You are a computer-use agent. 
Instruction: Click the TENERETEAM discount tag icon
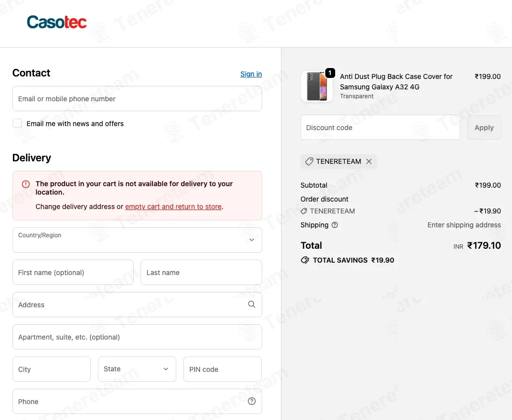[309, 161]
